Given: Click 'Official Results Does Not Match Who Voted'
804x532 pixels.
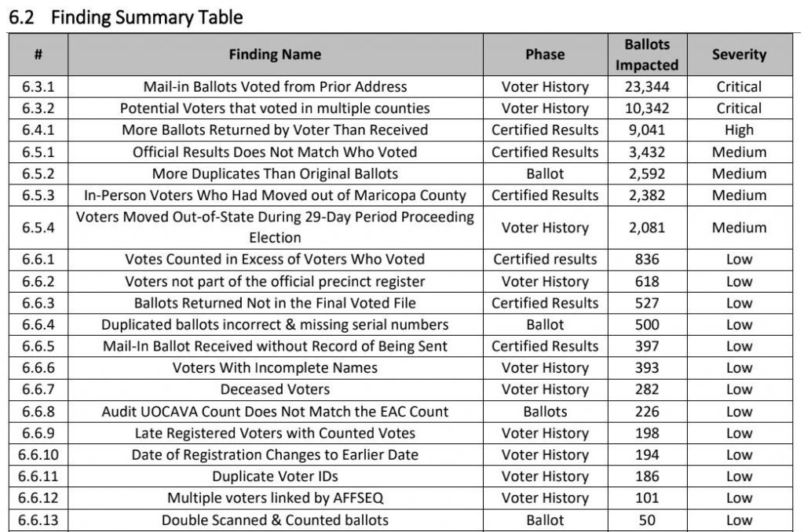Looking at the screenshot, I should tap(275, 152).
